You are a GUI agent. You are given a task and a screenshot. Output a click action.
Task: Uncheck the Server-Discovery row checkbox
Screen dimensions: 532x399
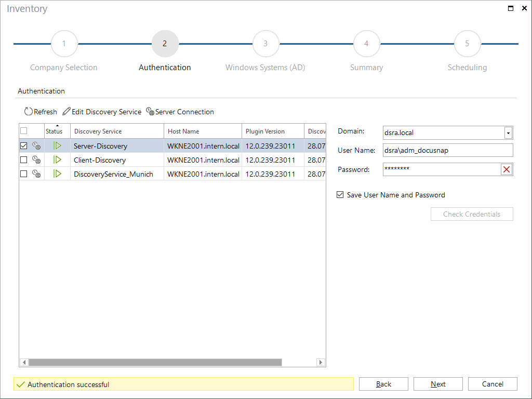[x=24, y=146]
